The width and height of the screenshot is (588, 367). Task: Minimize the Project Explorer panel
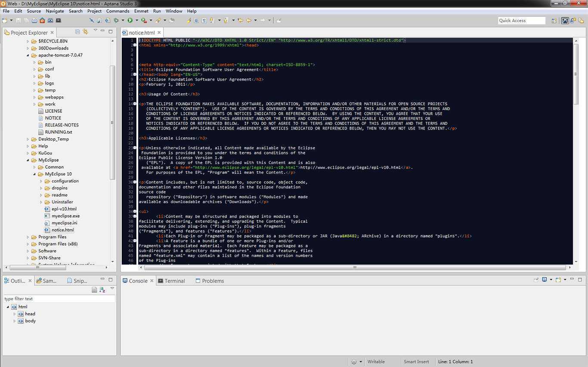(x=102, y=31)
